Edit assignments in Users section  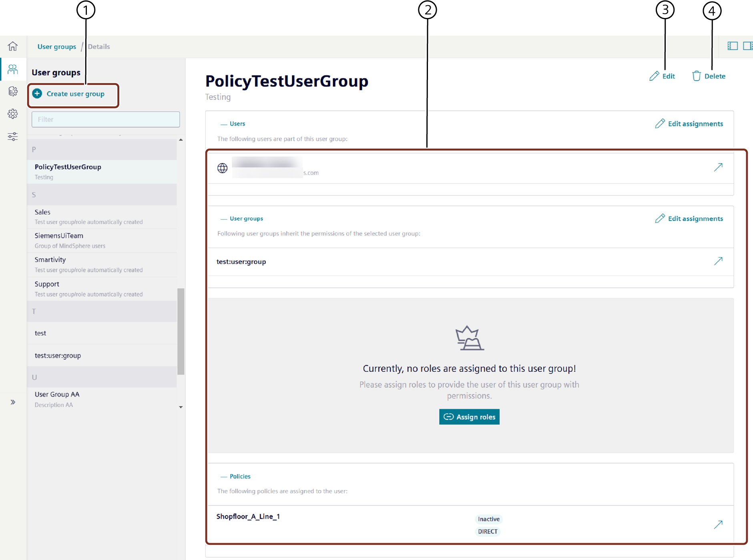(689, 124)
